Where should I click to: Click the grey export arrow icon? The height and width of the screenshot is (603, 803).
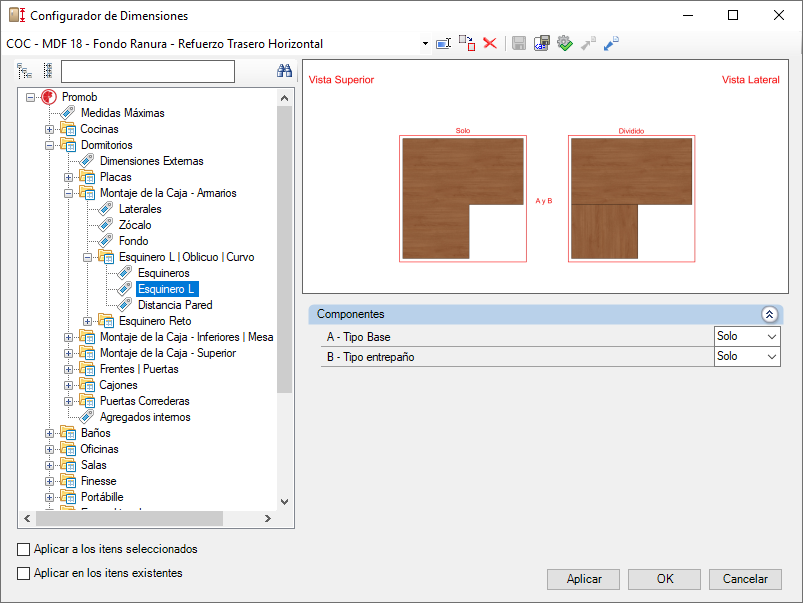[x=588, y=43]
